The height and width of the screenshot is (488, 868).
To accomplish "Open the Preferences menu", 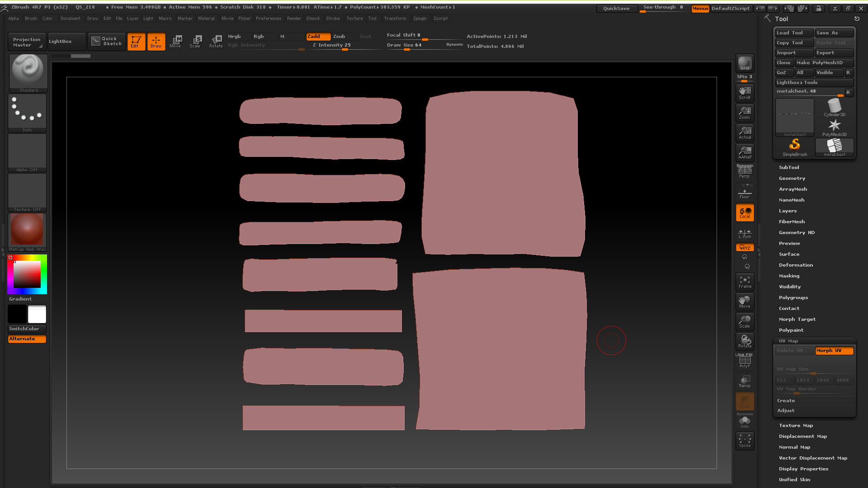I will [x=269, y=19].
